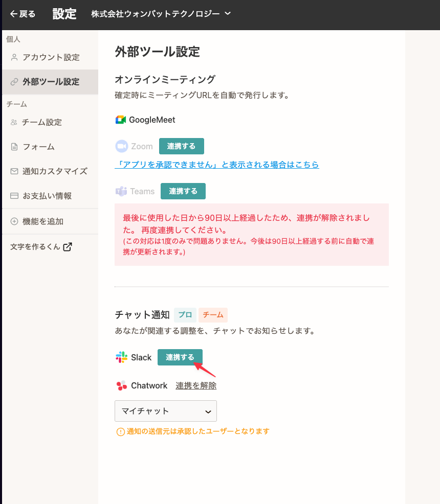Screen dimensions: 440x504
Task: Click 連携する button for Zoom
Action: point(181,146)
